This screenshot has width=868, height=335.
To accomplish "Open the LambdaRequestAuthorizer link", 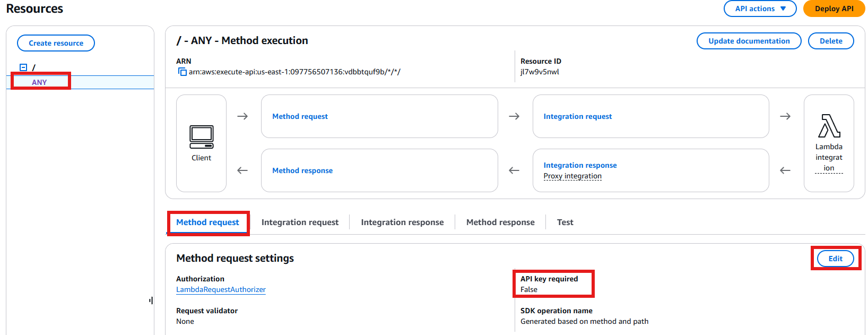I will pyautogui.click(x=221, y=289).
